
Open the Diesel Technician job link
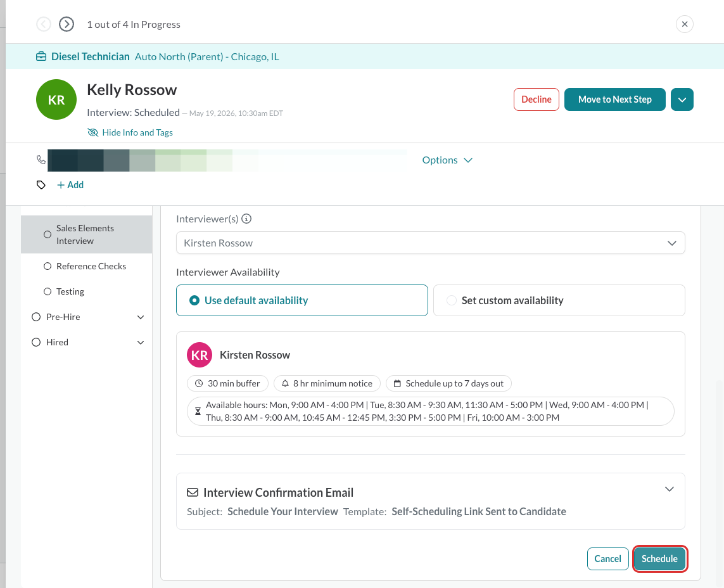(91, 57)
